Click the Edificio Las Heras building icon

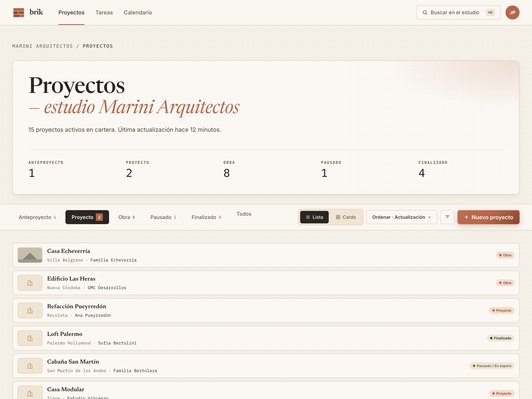pos(30,283)
